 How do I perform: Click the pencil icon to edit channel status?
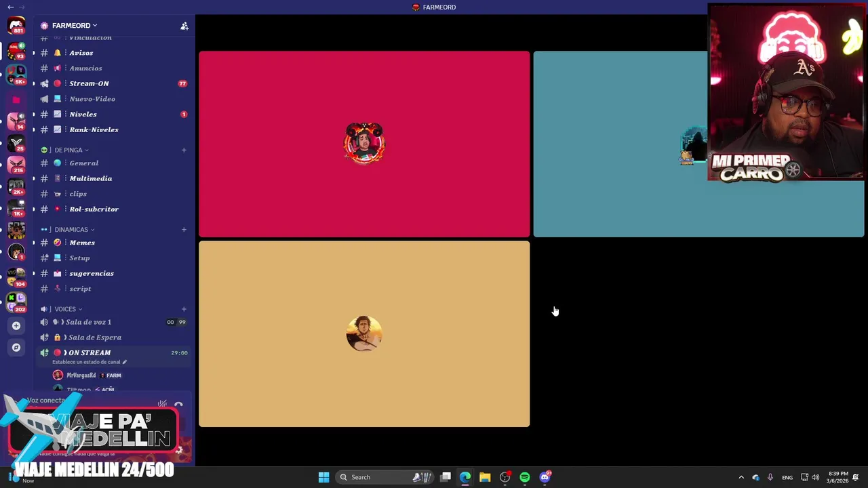pos(124,362)
